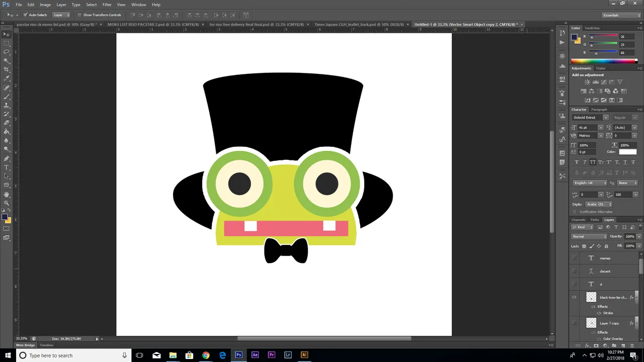Viewport: 644px width, 362px height.
Task: Show the Layer 7 copy layer
Action: pos(574,323)
